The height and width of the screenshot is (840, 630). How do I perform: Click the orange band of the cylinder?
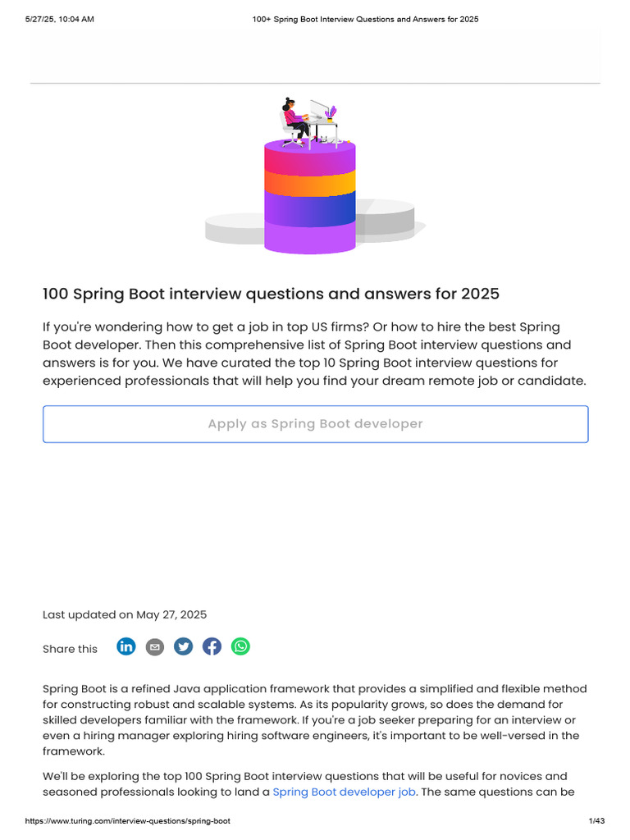[x=310, y=182]
